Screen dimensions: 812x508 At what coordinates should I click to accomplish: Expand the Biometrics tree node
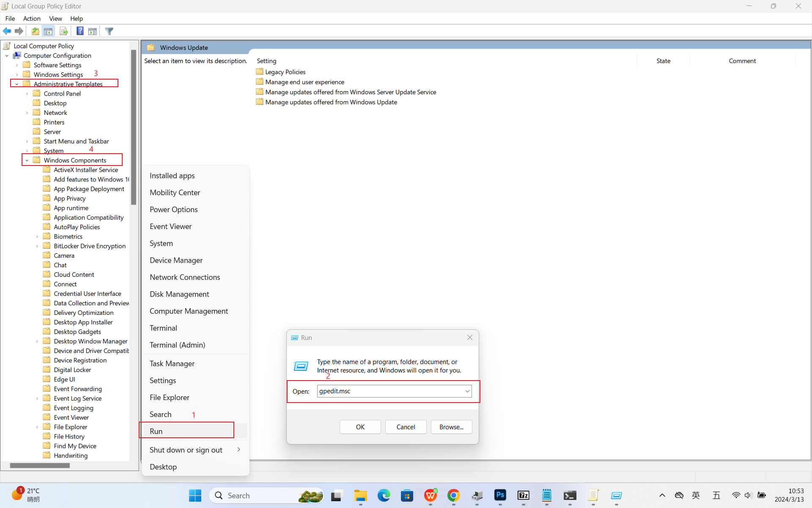[x=37, y=236]
